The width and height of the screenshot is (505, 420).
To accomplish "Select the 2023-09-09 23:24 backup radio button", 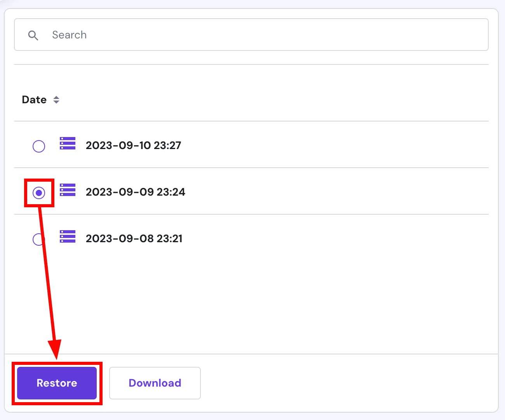I will click(39, 193).
